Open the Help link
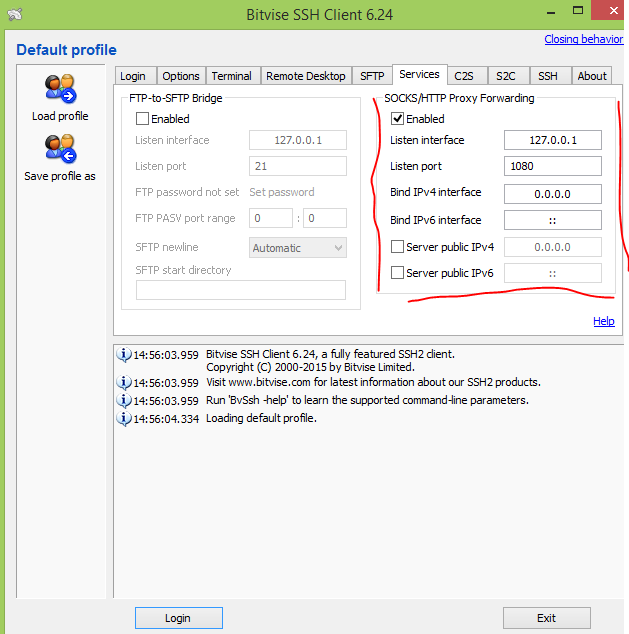 coord(604,321)
